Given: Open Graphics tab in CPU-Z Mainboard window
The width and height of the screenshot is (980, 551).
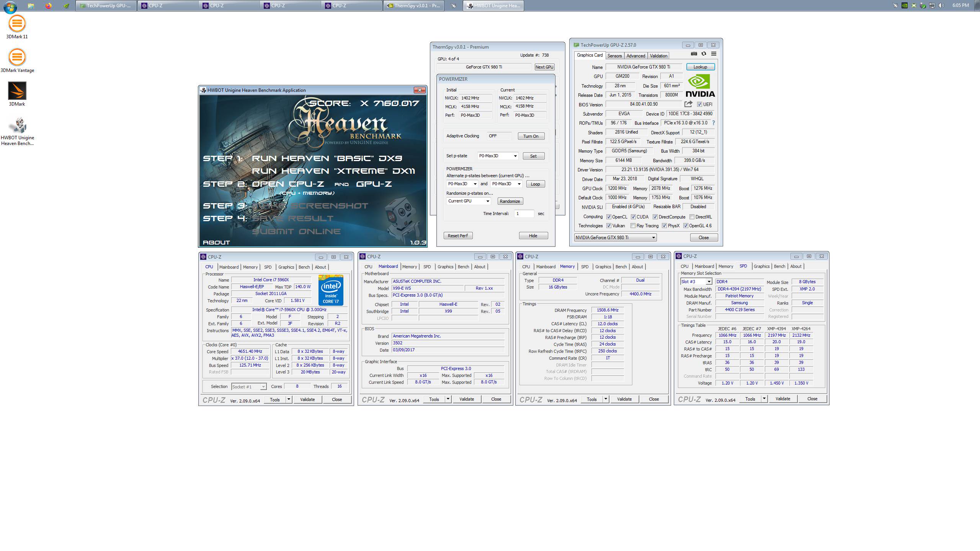Looking at the screenshot, I should point(445,267).
